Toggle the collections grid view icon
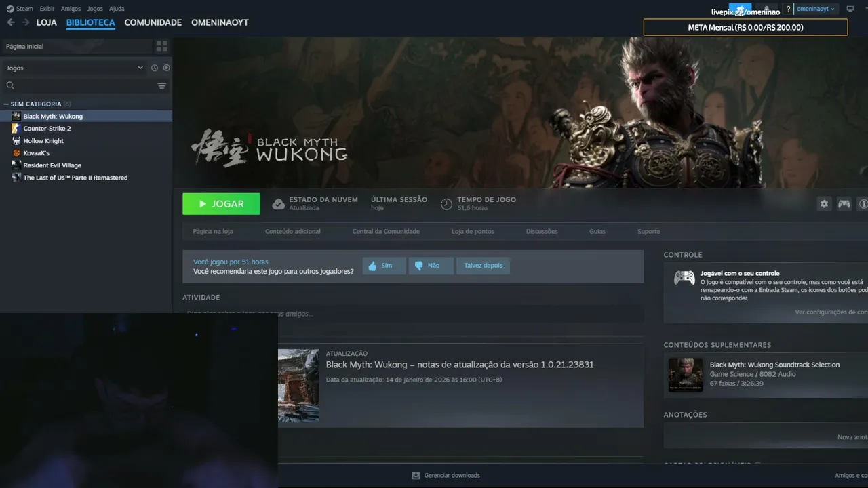Screen dimensions: 868x488 [161, 46]
